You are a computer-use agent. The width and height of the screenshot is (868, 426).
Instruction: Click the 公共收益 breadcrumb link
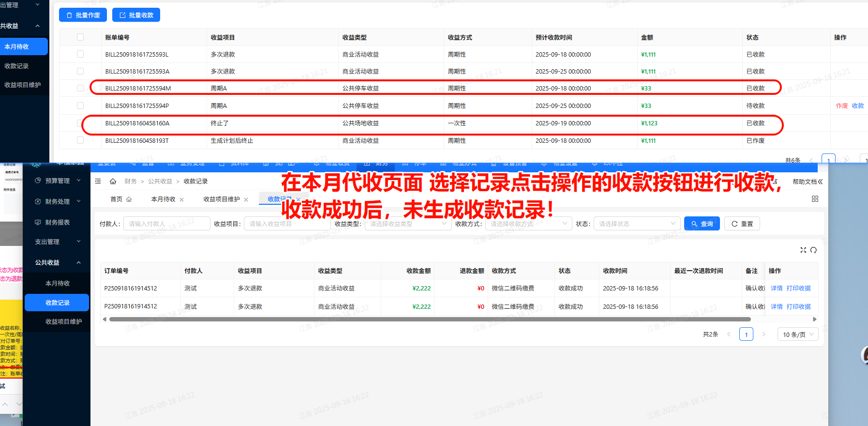[160, 181]
